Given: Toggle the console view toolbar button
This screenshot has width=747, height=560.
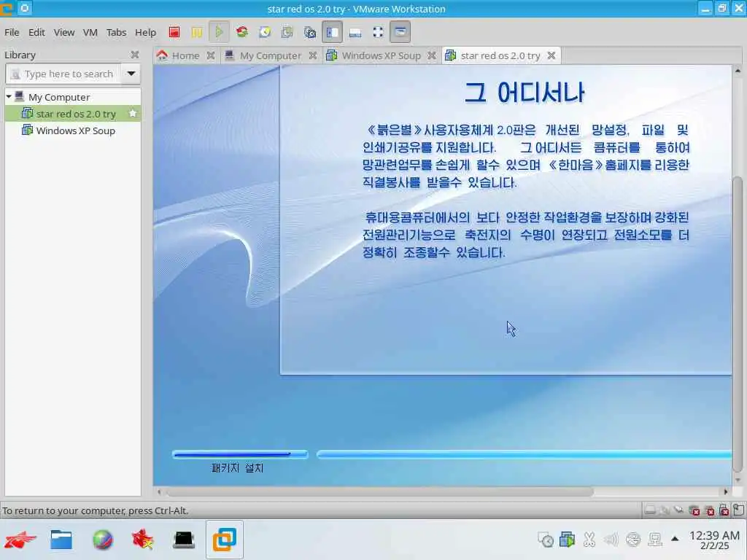Looking at the screenshot, I should click(x=400, y=32).
